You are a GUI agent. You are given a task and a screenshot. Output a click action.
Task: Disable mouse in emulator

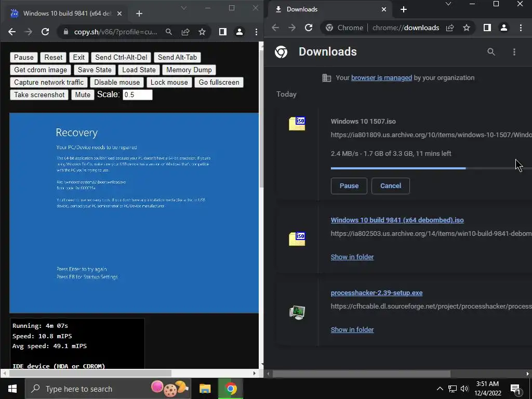tap(117, 83)
